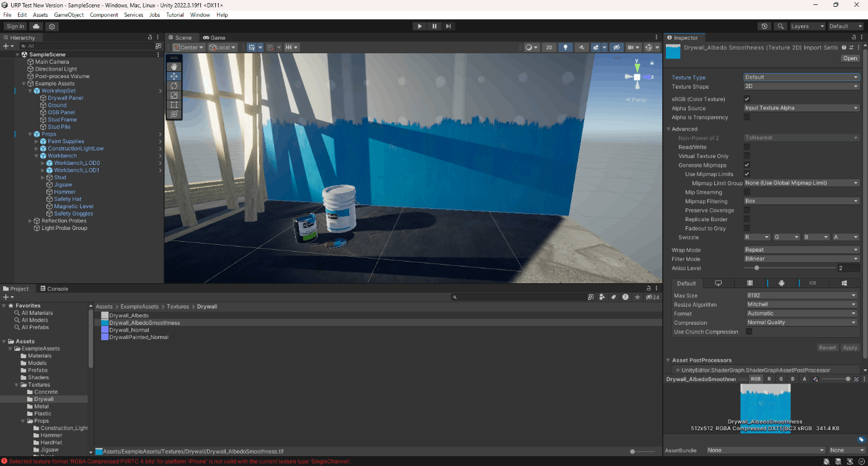
Task: Switch to the Console tab
Action: coord(54,289)
